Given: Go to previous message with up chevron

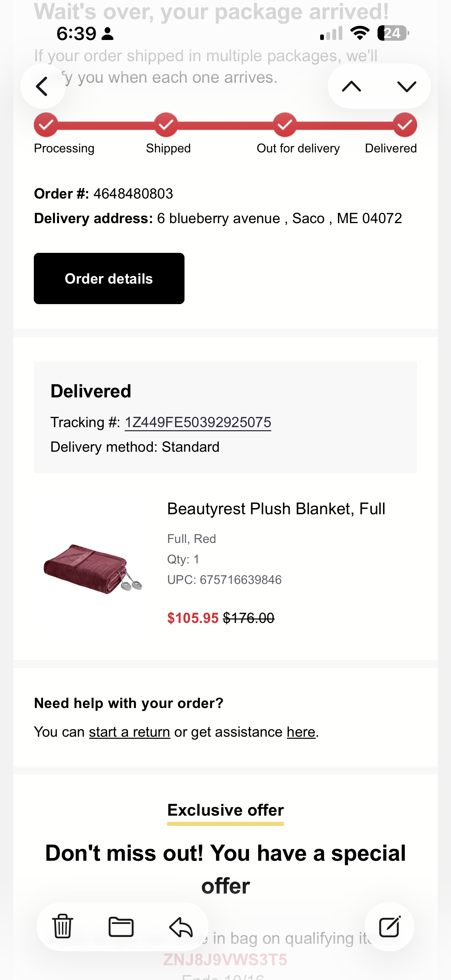Looking at the screenshot, I should click(351, 86).
